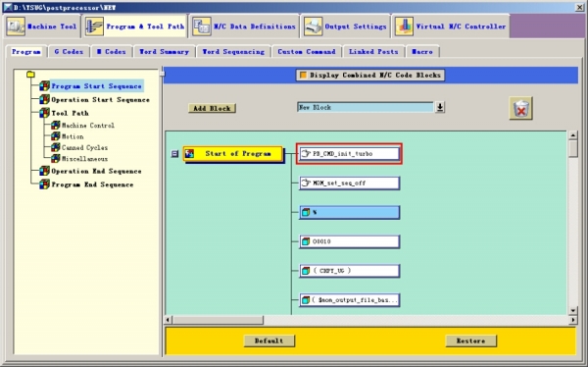Click the vertical scrollbar down arrow

pyautogui.click(x=572, y=310)
